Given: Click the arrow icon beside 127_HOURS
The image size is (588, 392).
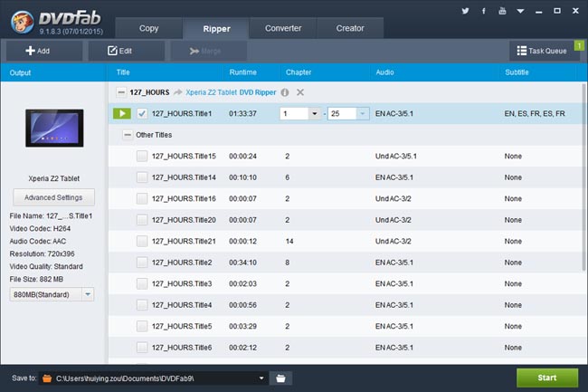Looking at the screenshot, I should (x=177, y=92).
